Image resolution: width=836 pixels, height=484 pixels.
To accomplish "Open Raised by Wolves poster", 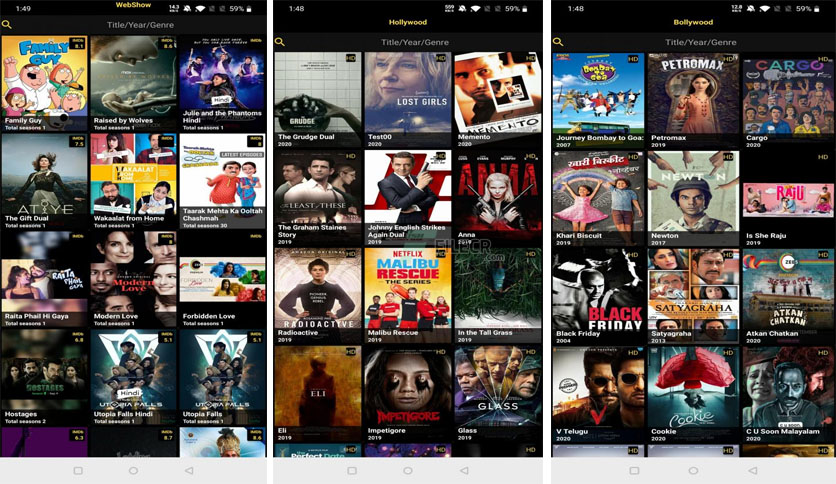I will (x=133, y=83).
